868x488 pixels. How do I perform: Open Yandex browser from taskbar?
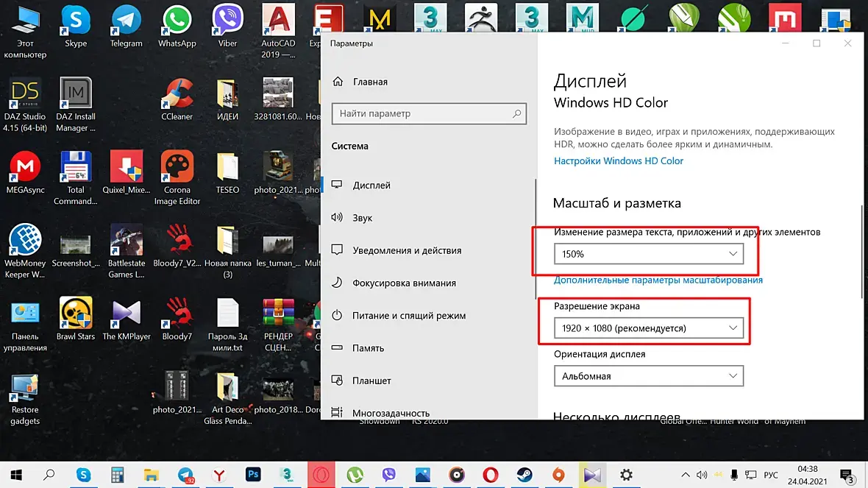(219, 475)
